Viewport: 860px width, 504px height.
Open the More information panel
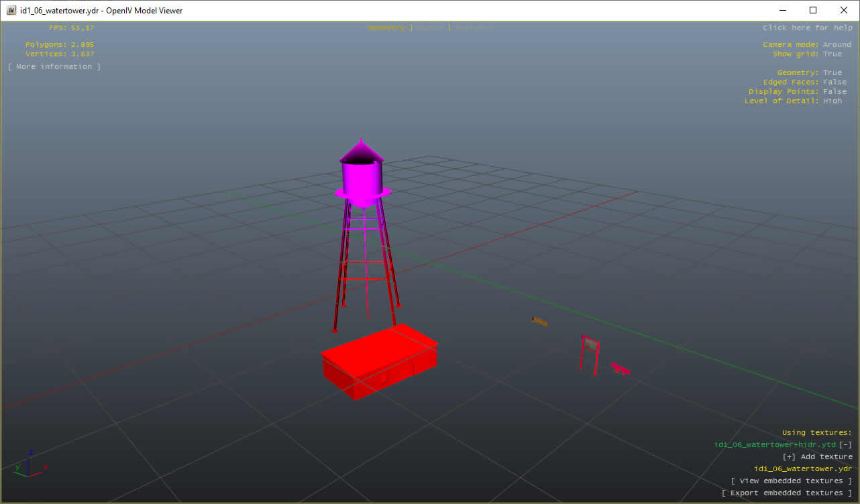tap(54, 66)
